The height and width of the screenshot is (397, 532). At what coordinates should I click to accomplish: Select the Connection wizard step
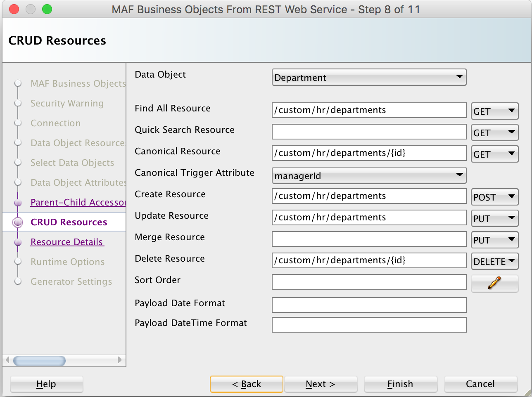click(x=56, y=123)
